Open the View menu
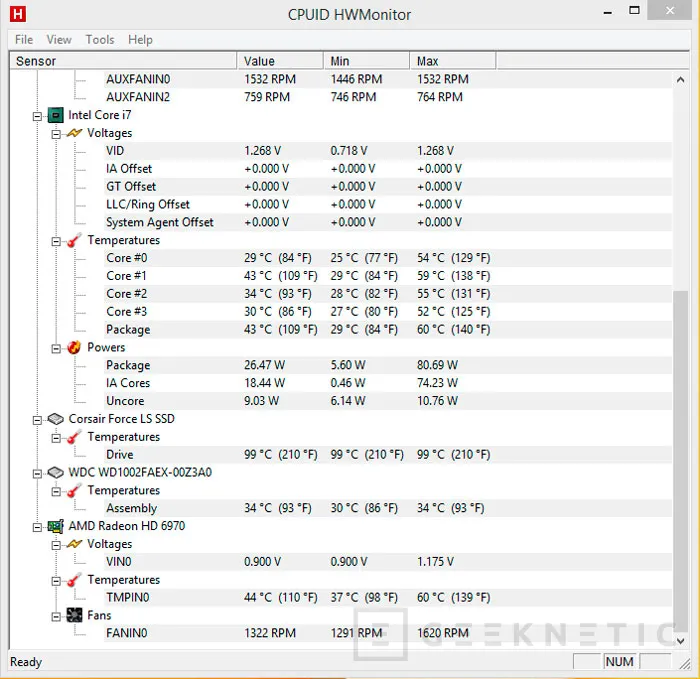700x679 pixels. click(59, 40)
